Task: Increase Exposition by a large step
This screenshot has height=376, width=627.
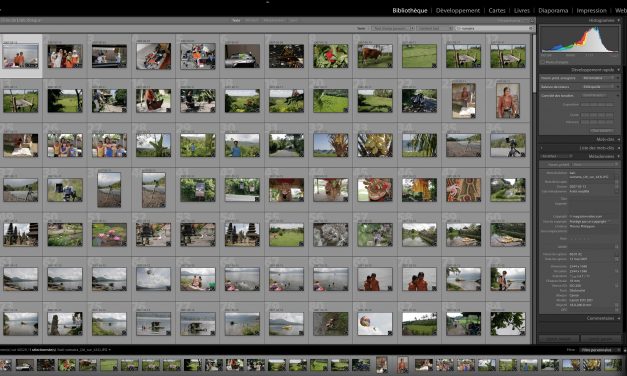Action: pos(609,104)
